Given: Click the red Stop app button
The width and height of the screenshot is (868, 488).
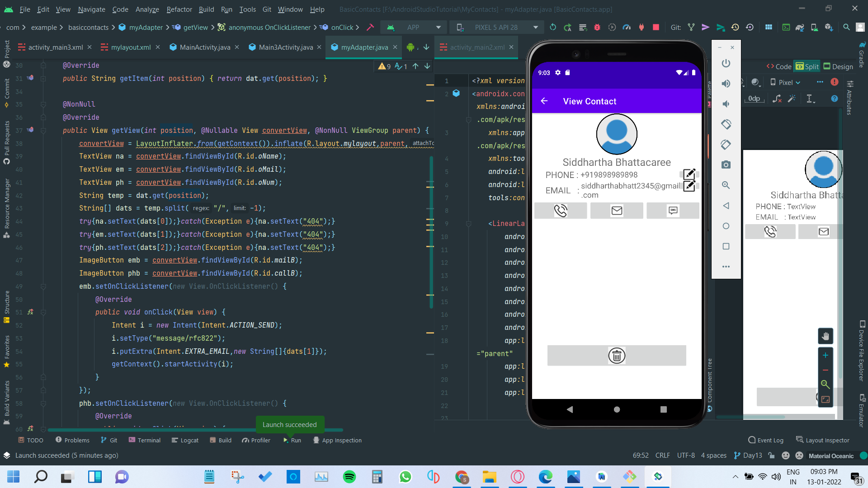Looking at the screenshot, I should 656,28.
